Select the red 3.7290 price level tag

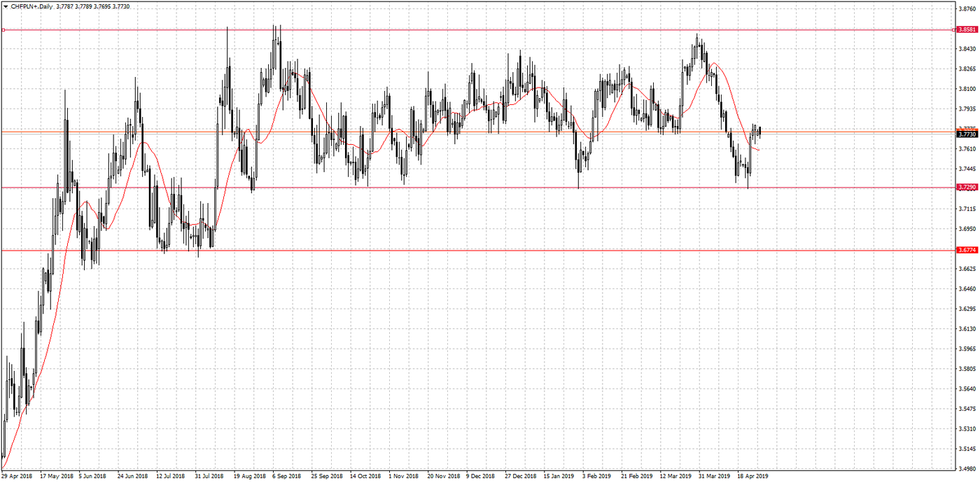pos(967,188)
